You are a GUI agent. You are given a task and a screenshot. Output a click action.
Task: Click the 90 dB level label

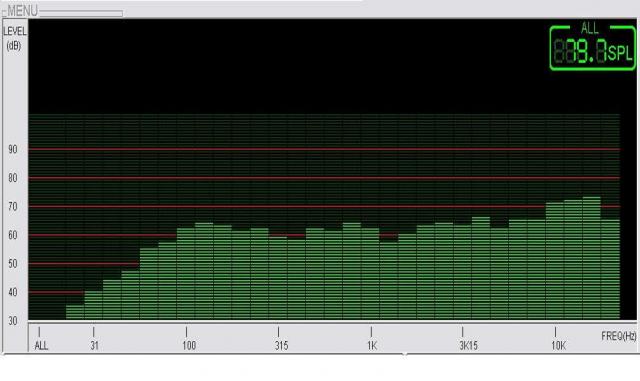pos(13,149)
